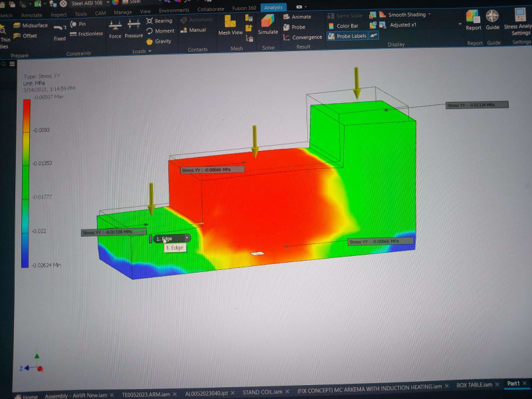Activate the Probe tool
532x399 pixels.
coord(295,27)
